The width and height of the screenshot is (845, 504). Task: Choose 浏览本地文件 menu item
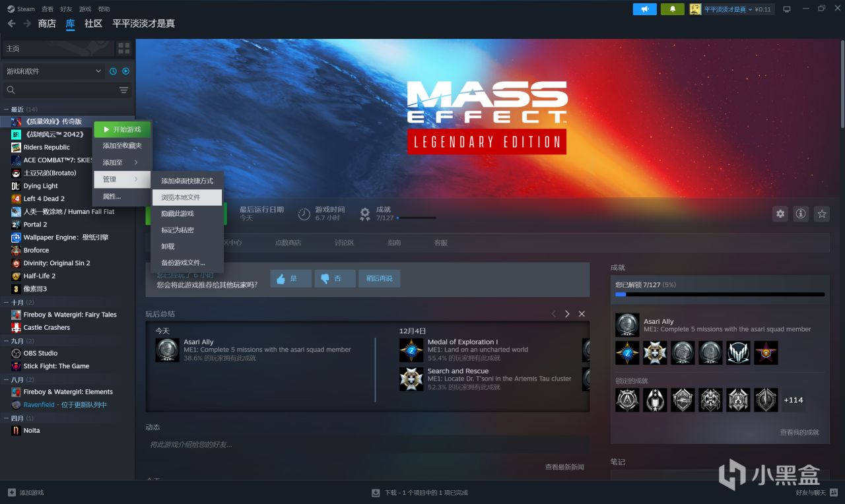point(187,197)
